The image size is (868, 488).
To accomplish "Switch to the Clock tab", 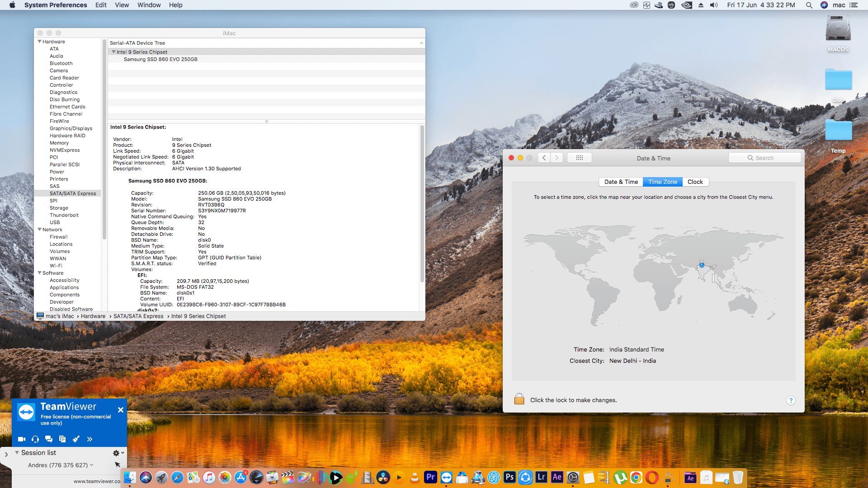I will [695, 182].
